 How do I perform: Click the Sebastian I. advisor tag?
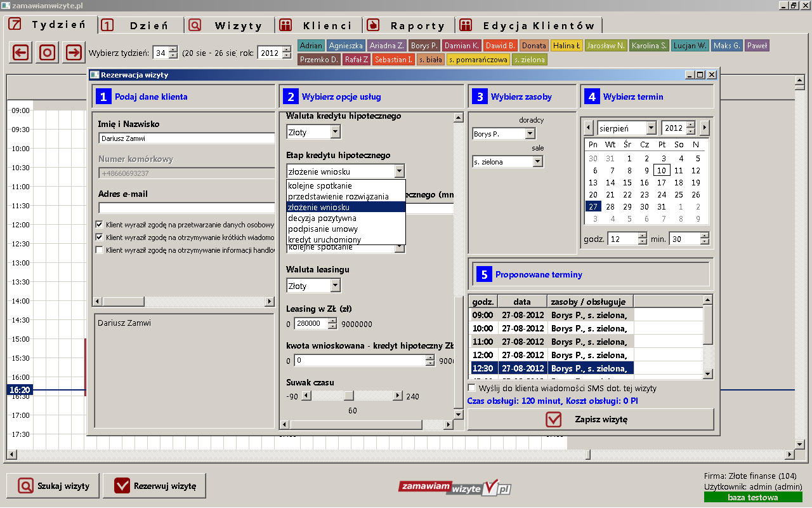point(393,60)
